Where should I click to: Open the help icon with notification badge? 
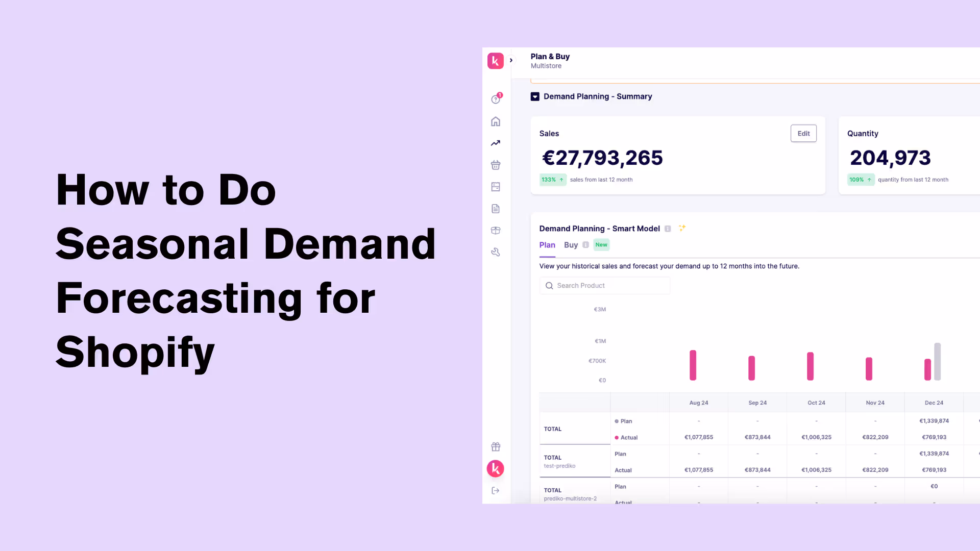496,99
